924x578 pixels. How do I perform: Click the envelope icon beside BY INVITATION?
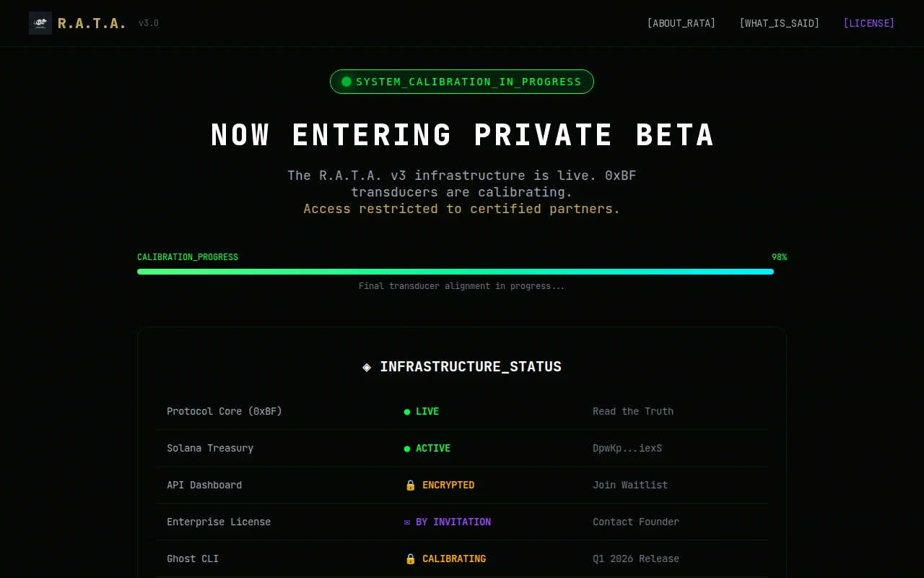tap(407, 522)
